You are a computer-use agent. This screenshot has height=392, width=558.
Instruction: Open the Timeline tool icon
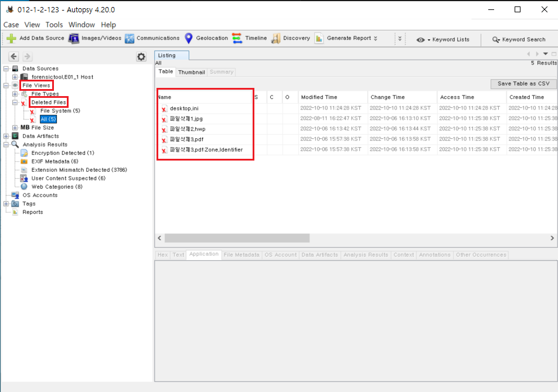[237, 39]
